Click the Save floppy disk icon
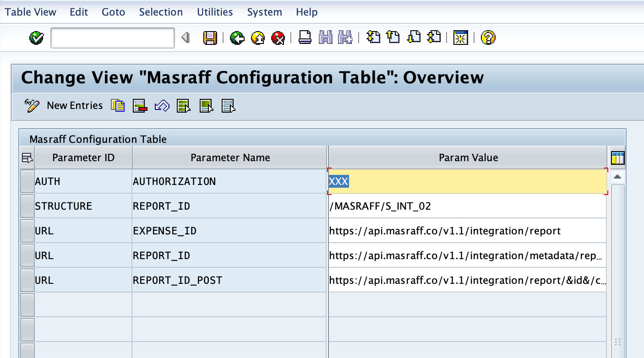644x358 pixels. point(210,38)
